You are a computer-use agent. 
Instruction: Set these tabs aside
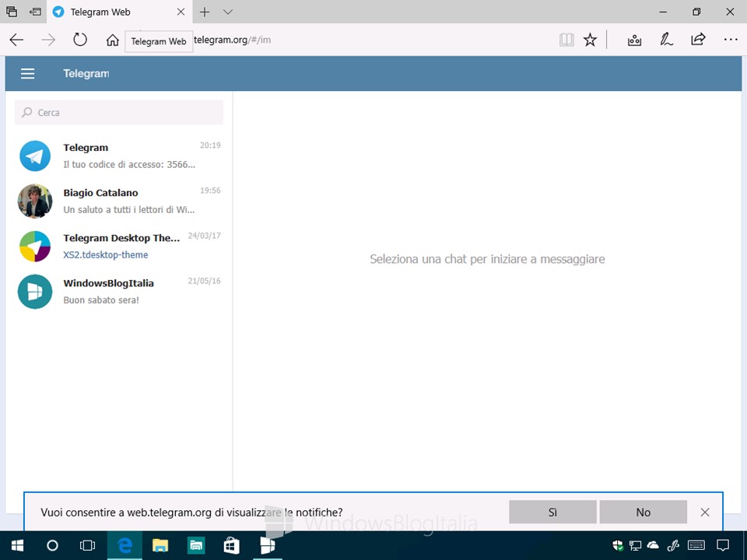click(35, 12)
